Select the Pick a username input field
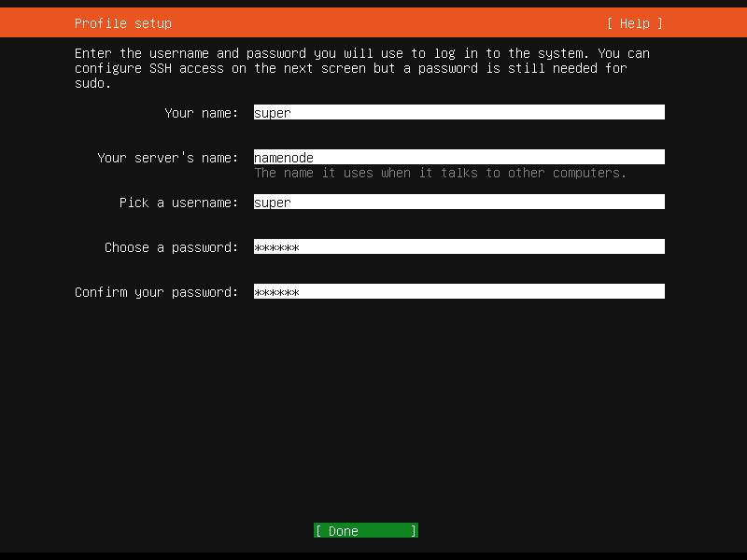The height and width of the screenshot is (560, 747). [458, 203]
